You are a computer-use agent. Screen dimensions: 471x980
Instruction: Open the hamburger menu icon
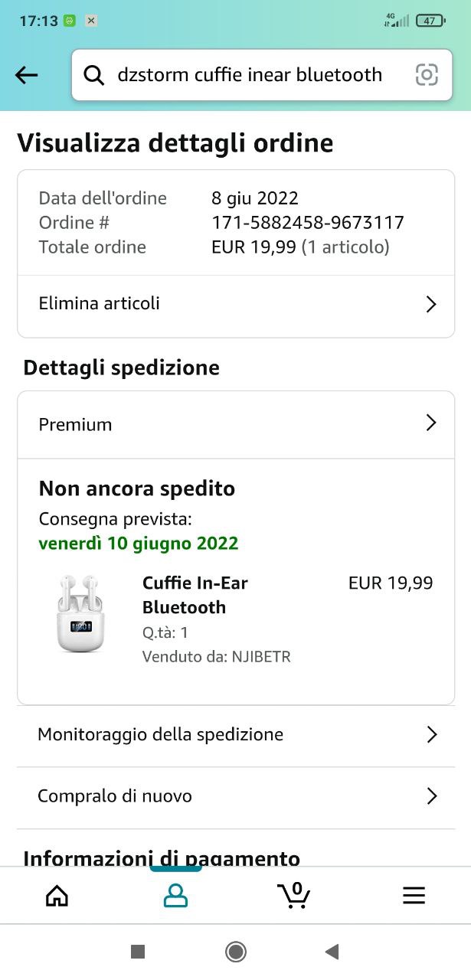coord(414,895)
